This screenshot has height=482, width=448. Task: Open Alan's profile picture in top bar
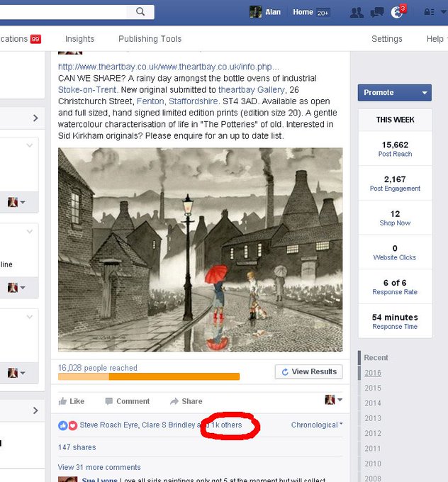[255, 12]
